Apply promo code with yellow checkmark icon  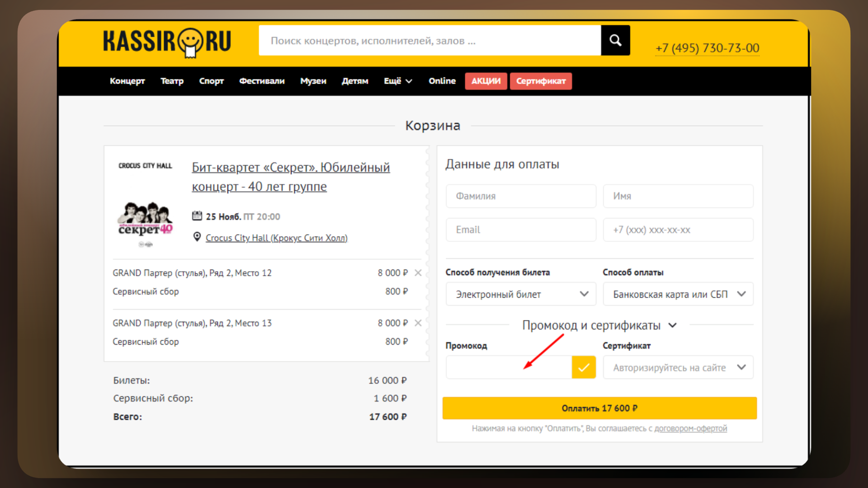pyautogui.click(x=583, y=367)
